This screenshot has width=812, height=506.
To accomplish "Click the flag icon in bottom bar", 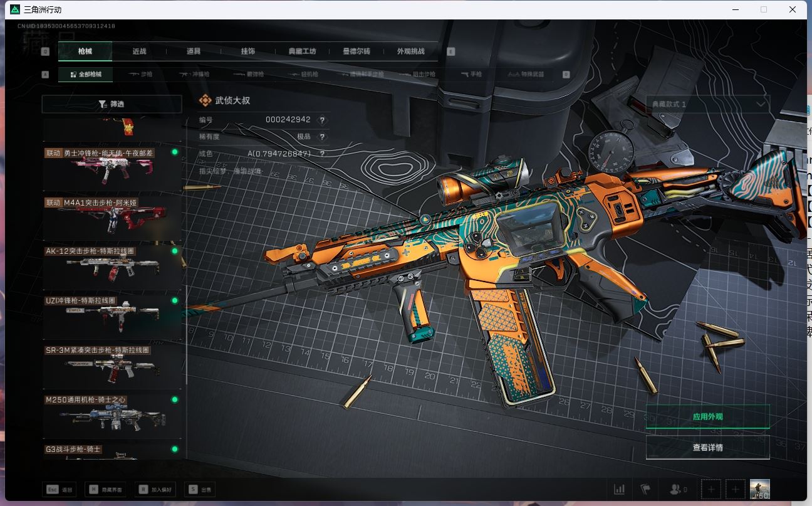I will [645, 489].
